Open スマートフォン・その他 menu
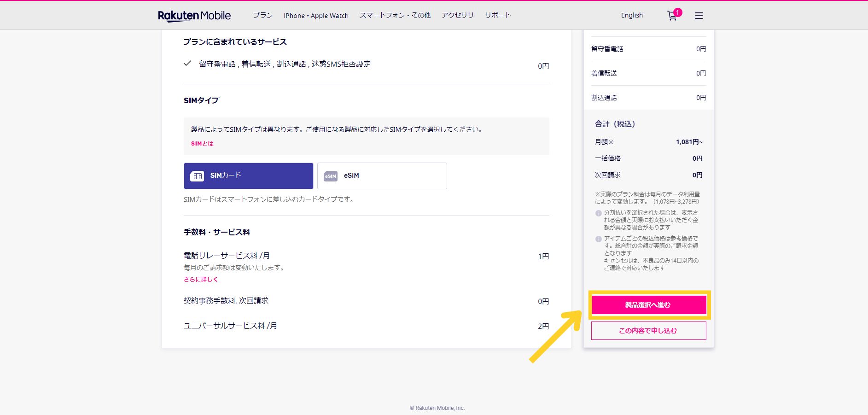The image size is (868, 415). click(x=395, y=15)
